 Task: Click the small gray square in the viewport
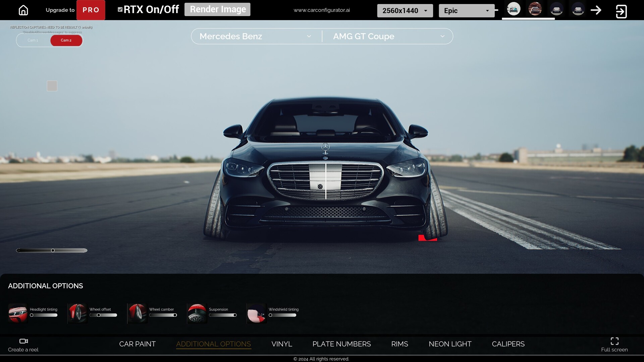tap(52, 86)
